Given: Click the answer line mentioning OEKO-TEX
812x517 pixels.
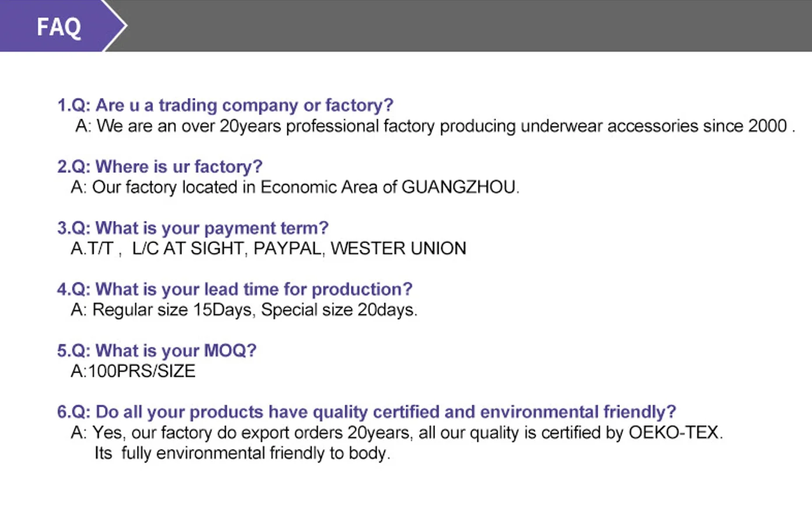Looking at the screenshot, I should point(396,432).
